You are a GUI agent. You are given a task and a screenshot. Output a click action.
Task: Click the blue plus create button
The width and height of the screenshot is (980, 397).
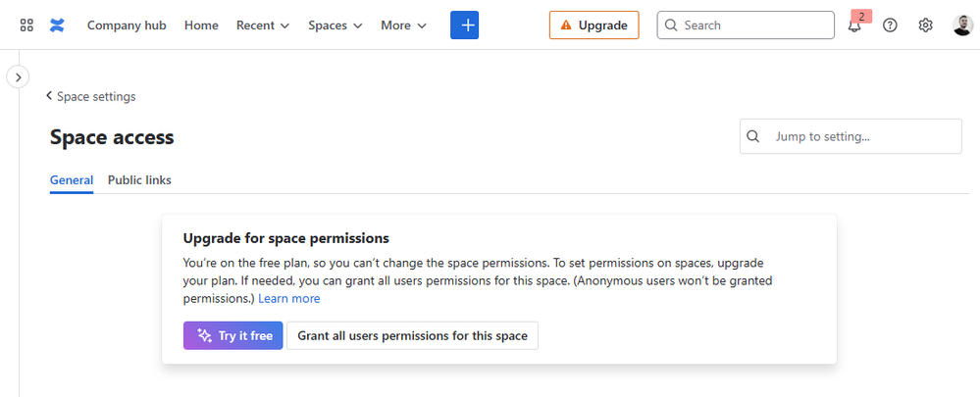(464, 25)
